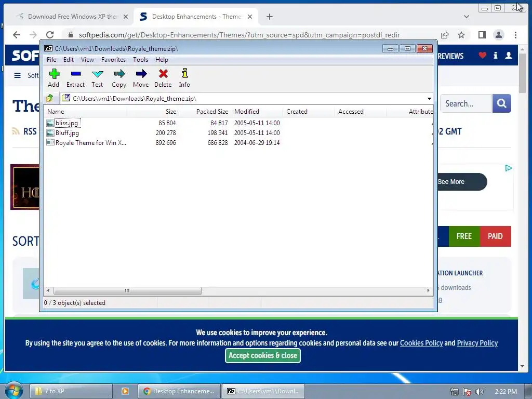The width and height of the screenshot is (532, 399).
Task: Open the Privacy Policy link
Action: [477, 343]
